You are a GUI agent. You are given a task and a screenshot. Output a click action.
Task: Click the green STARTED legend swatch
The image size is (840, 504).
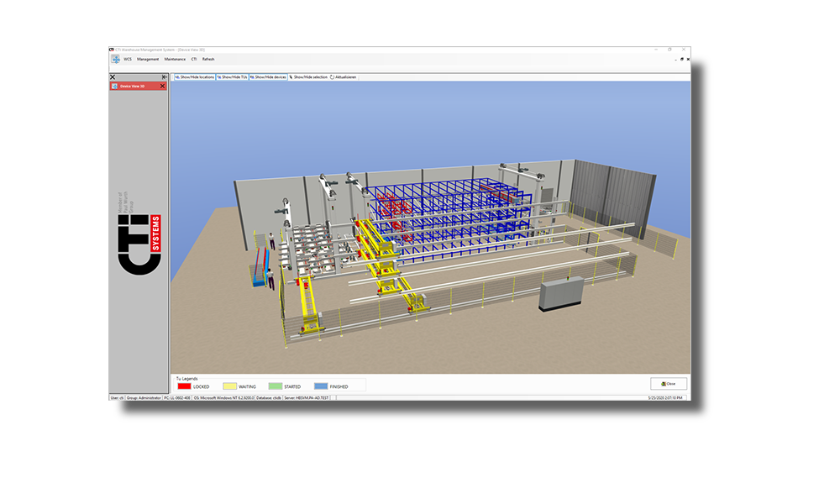coord(276,386)
